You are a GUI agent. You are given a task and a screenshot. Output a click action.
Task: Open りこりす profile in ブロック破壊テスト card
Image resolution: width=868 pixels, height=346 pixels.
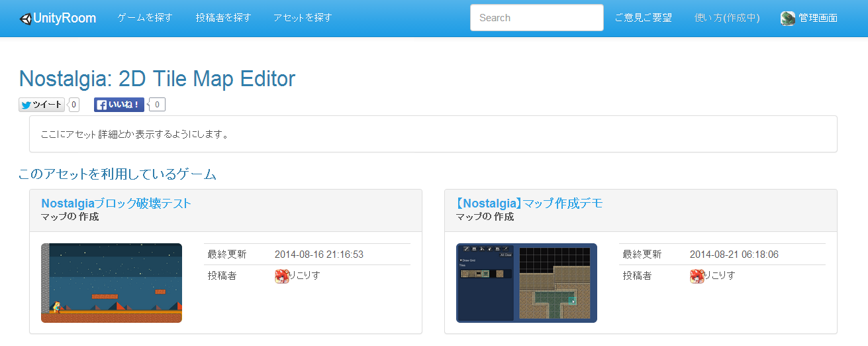pos(305,276)
